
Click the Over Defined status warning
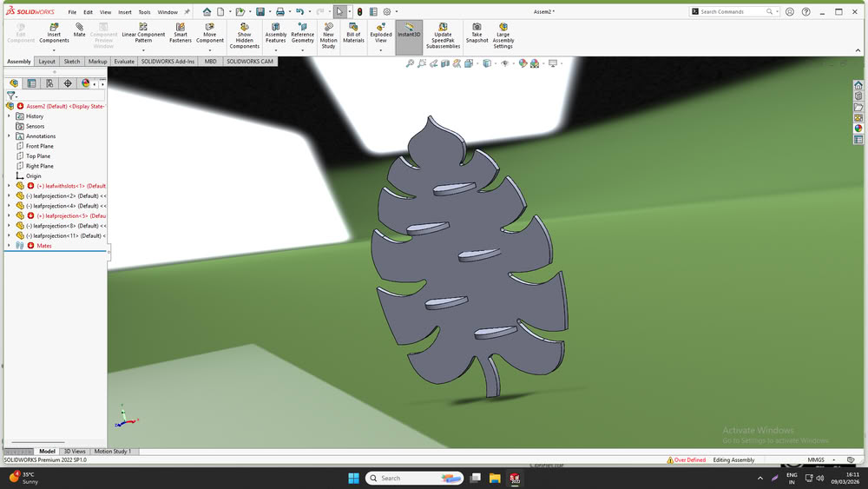pos(687,459)
